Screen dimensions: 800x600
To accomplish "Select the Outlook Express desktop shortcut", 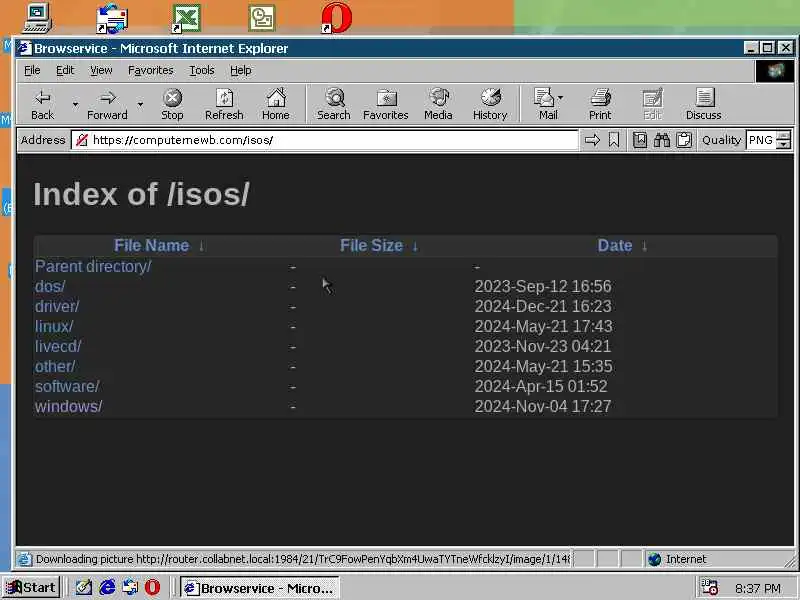I will pyautogui.click(x=112, y=18).
